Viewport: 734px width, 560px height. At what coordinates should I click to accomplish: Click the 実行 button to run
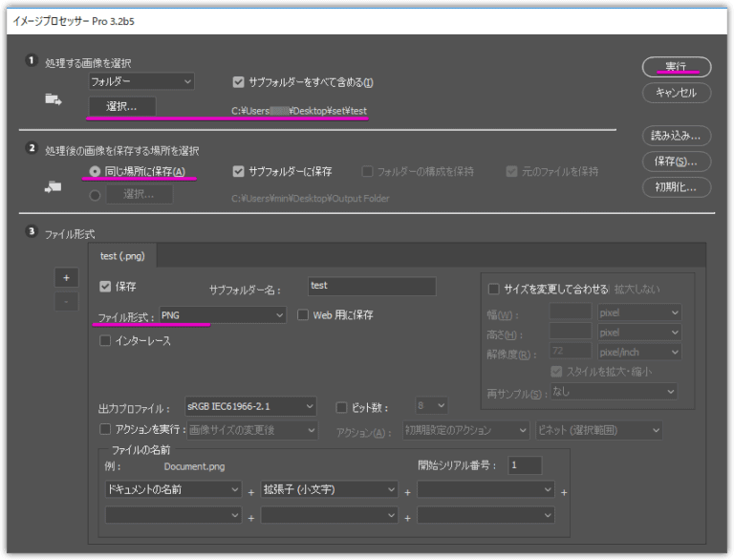coord(676,66)
